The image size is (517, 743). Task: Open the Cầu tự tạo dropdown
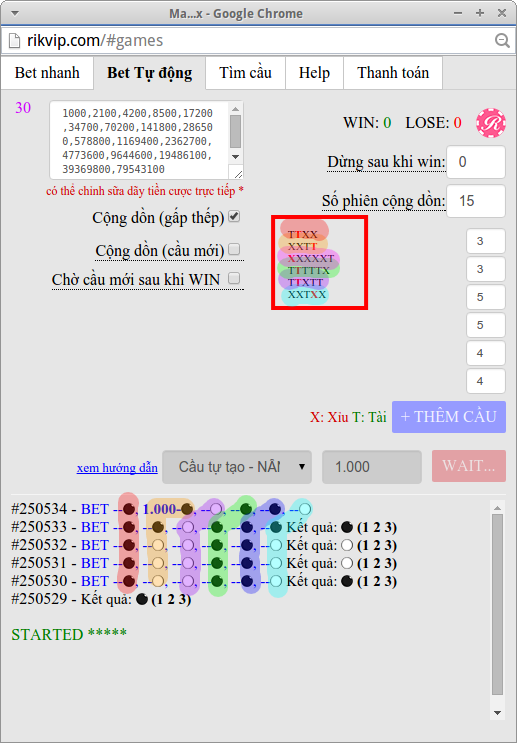coord(237,467)
